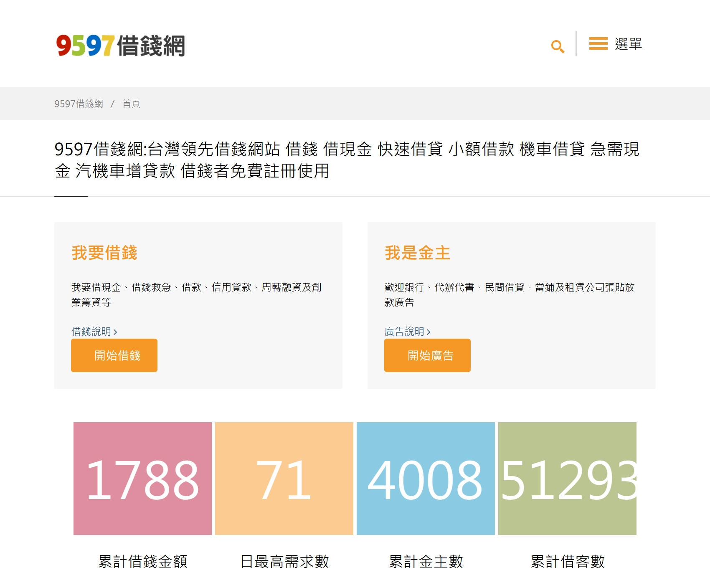710x588 pixels.
Task: Open the hamburger menu icon
Action: point(598,43)
